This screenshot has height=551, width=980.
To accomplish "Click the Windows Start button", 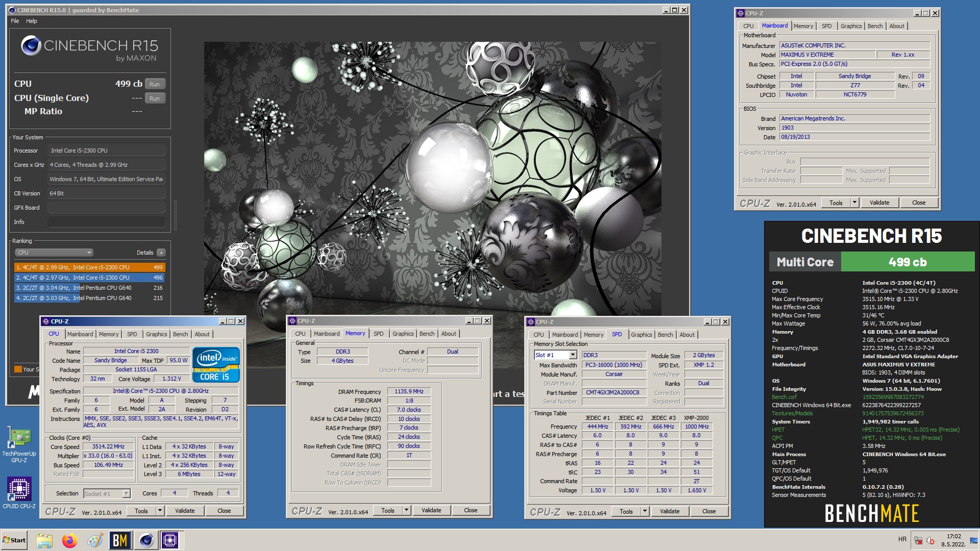I will (x=14, y=540).
